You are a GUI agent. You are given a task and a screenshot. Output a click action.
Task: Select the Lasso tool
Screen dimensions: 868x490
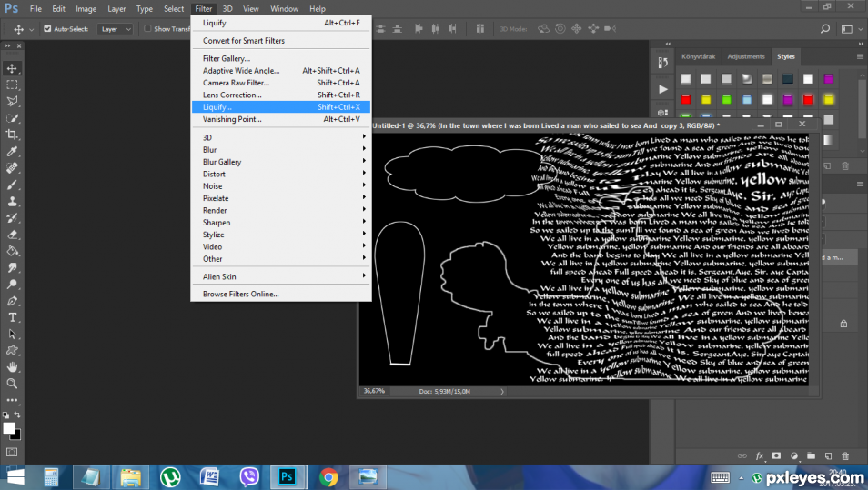click(12, 102)
